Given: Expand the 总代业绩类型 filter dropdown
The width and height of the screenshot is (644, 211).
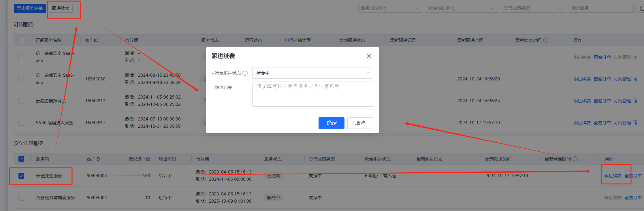Looking at the screenshot, I should click(x=533, y=8).
